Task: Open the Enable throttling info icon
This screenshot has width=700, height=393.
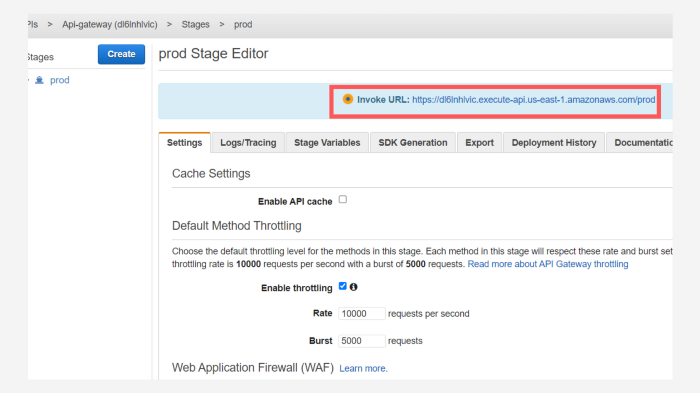Action: point(354,287)
